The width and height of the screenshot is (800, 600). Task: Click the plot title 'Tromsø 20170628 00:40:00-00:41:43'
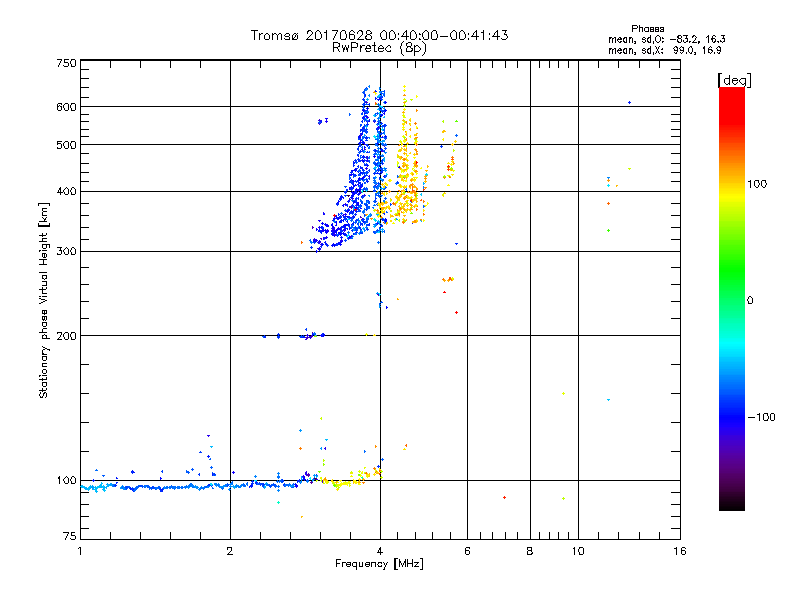click(379, 35)
